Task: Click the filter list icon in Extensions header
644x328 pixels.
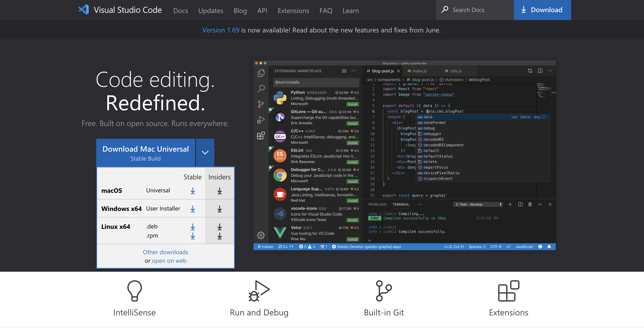Action: pyautogui.click(x=344, y=71)
